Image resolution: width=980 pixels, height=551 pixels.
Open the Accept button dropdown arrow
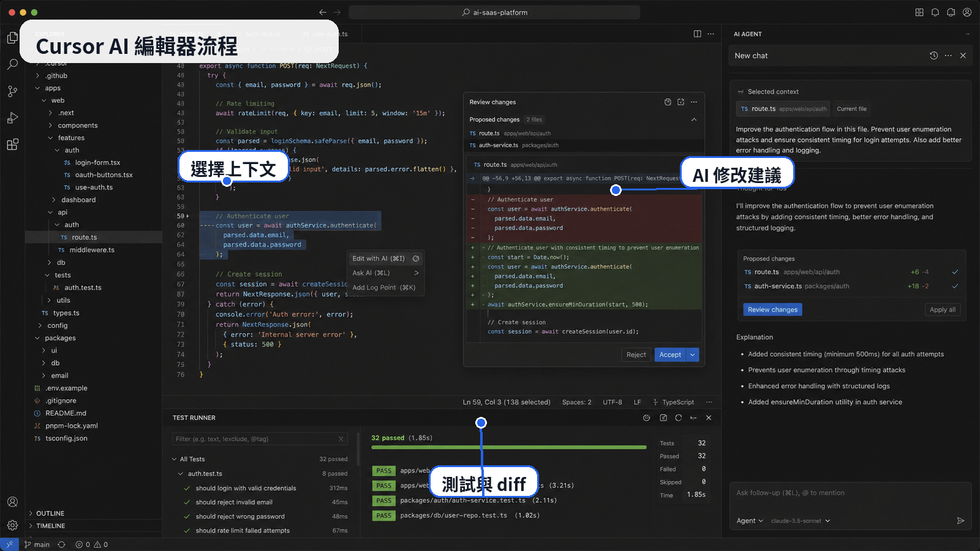[693, 354]
